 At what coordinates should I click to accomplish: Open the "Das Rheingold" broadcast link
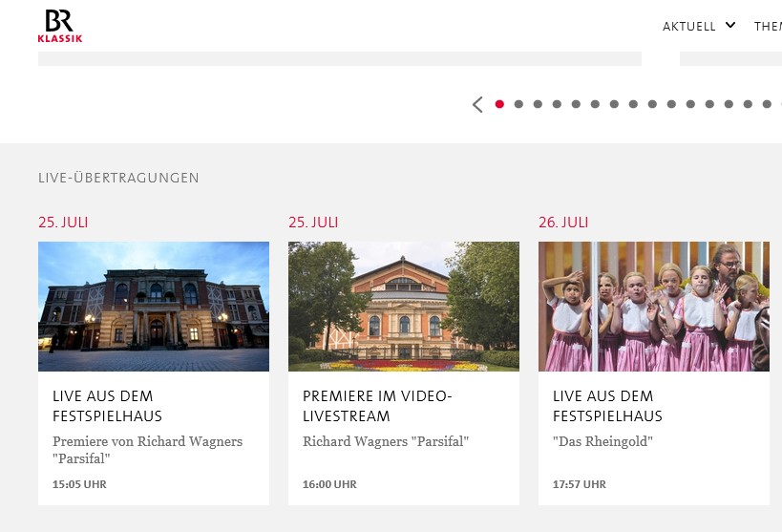click(x=602, y=441)
